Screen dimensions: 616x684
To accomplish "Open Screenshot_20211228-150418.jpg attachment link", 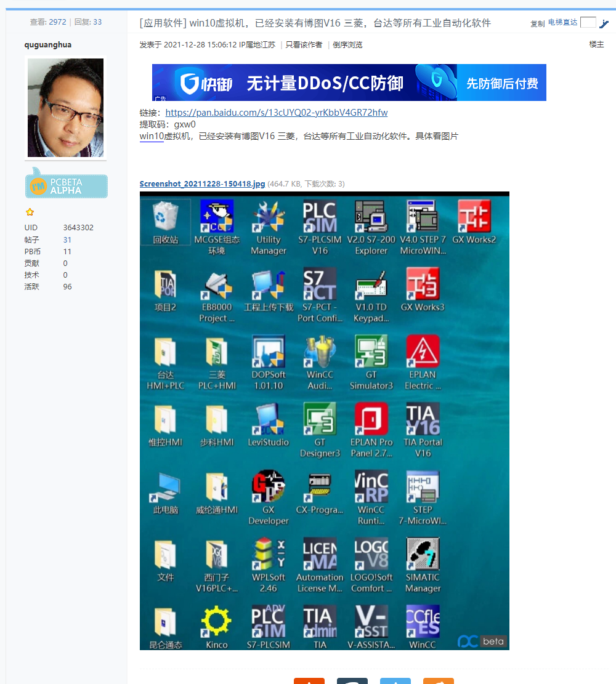I will (202, 184).
